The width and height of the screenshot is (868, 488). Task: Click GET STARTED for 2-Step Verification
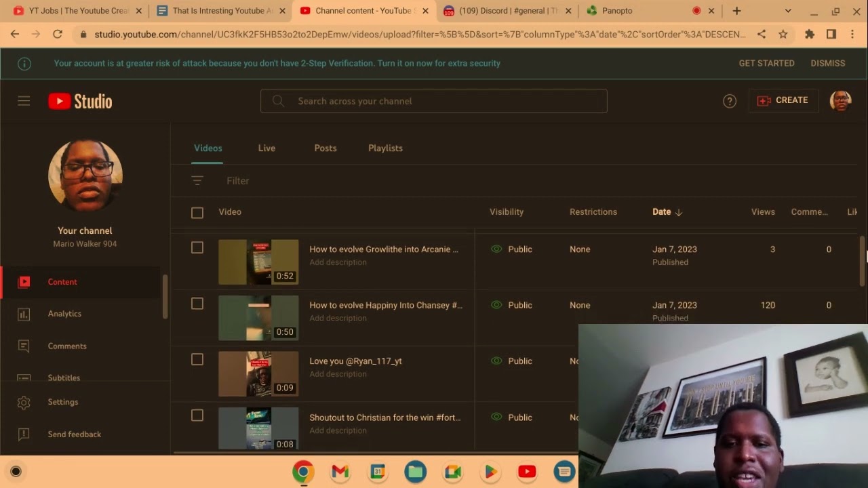766,63
